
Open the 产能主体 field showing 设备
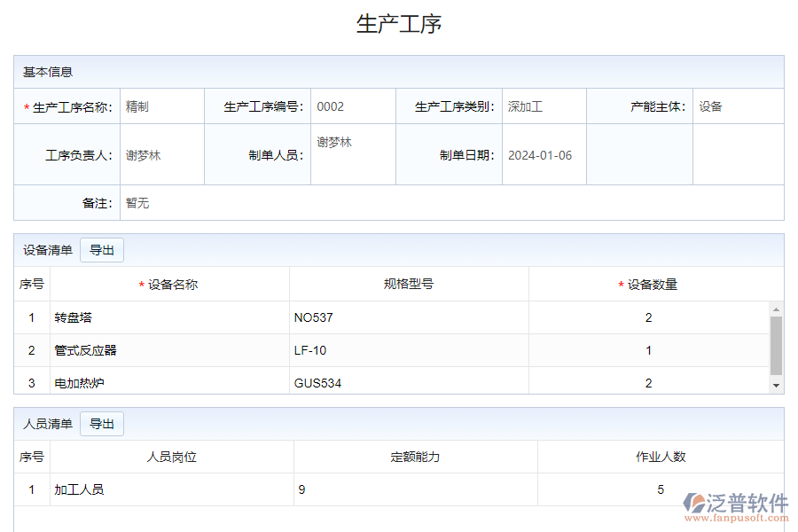[738, 106]
